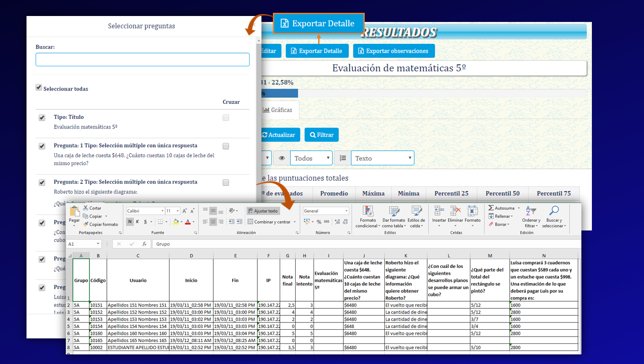Open Estilos de celda gallery
Screen dimensions: 644x364
416,217
